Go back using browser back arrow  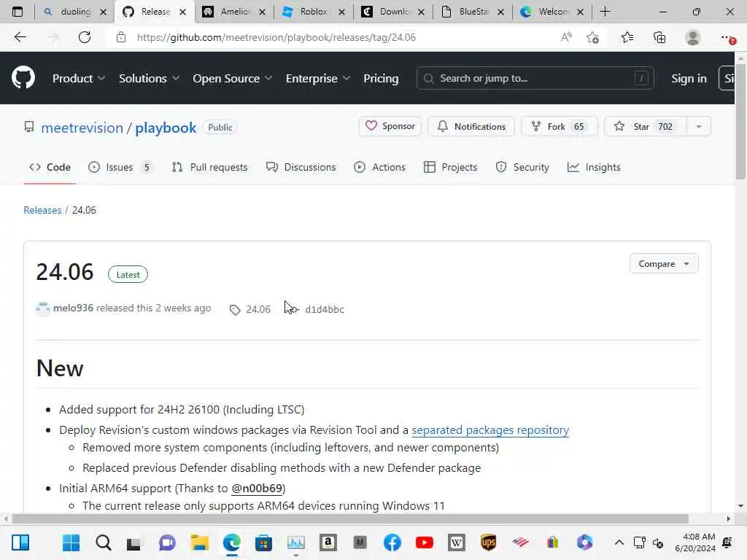click(x=20, y=37)
